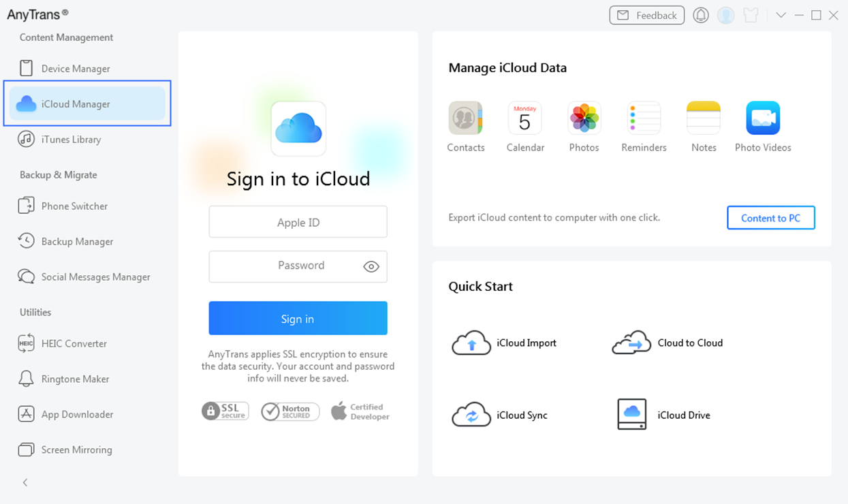
Task: Start iCloud Import
Action: (504, 343)
